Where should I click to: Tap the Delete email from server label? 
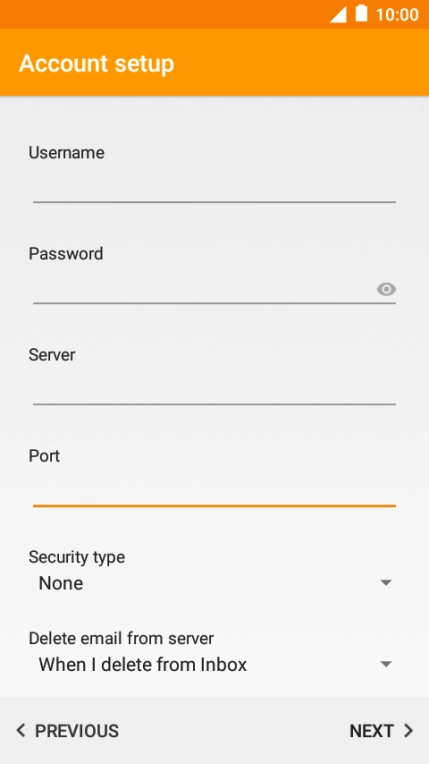pos(121,638)
